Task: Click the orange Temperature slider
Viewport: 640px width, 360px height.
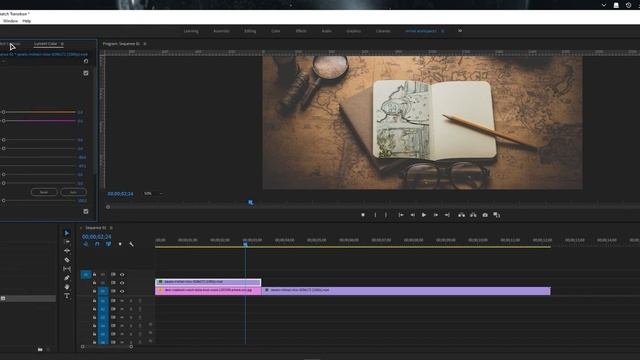Action: (39, 112)
